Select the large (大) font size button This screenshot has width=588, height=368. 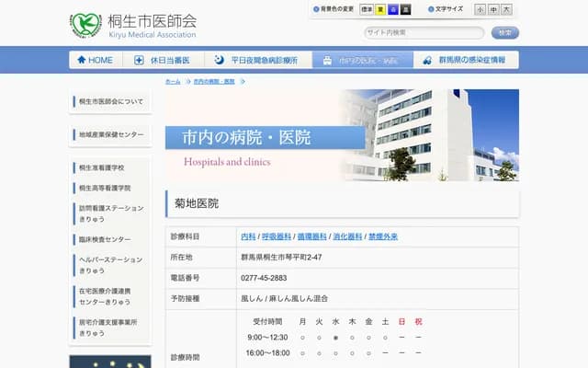pos(506,9)
